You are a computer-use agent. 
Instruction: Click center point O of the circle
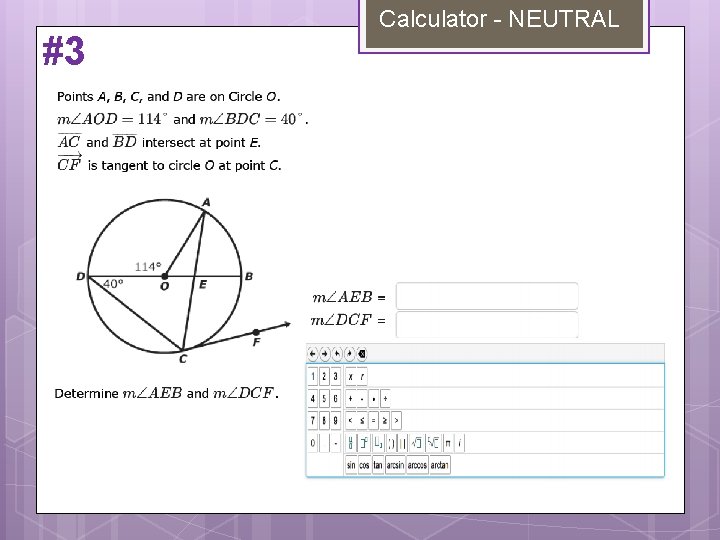(x=164, y=276)
